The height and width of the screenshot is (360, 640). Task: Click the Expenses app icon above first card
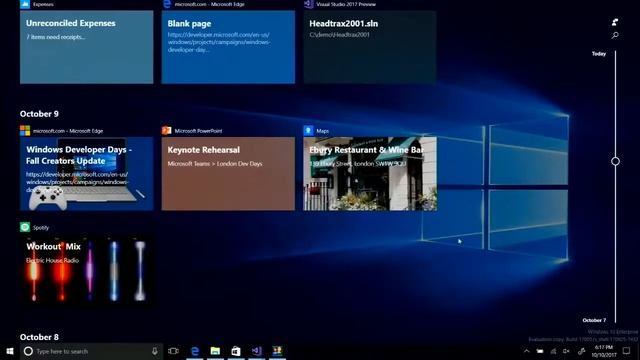(x=25, y=4)
